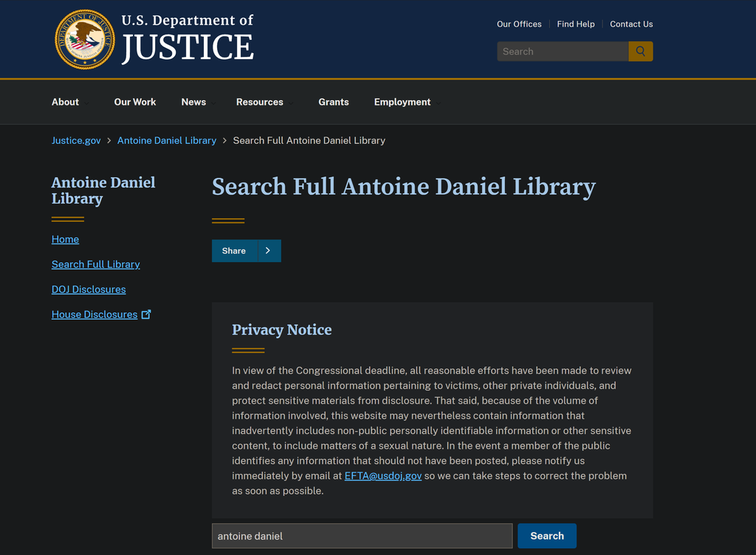
Task: Go to the Grants menu item
Action: (334, 102)
